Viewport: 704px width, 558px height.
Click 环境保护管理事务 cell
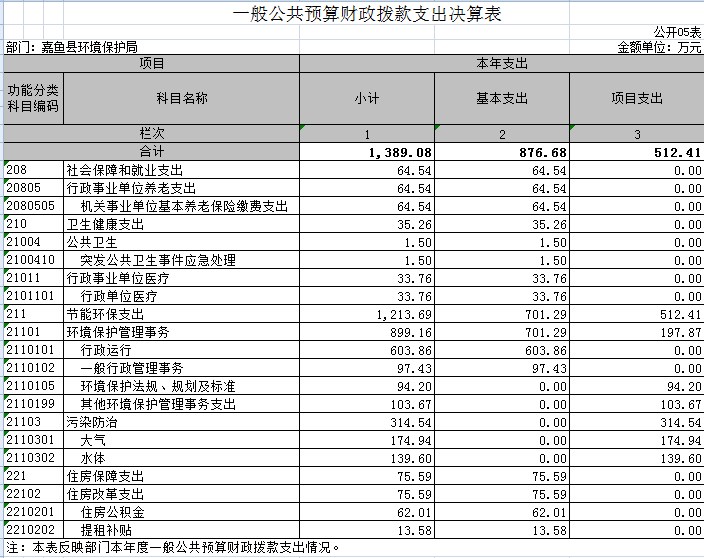pyautogui.click(x=182, y=332)
